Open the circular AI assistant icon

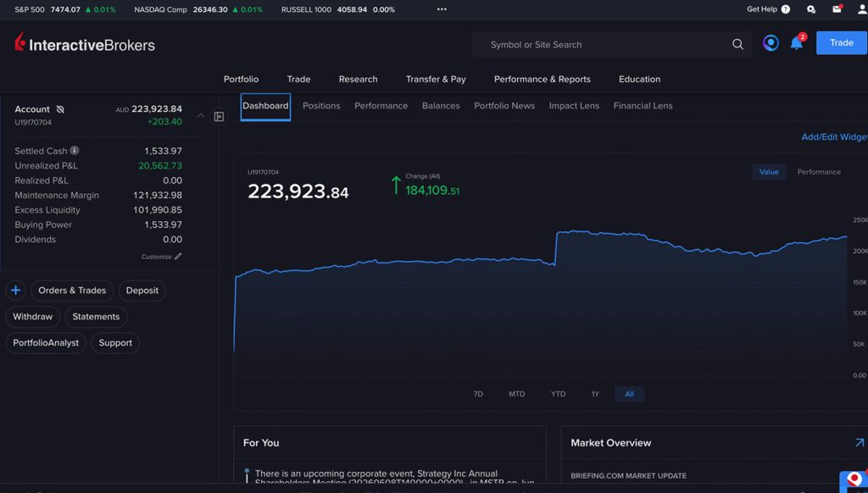click(x=771, y=42)
